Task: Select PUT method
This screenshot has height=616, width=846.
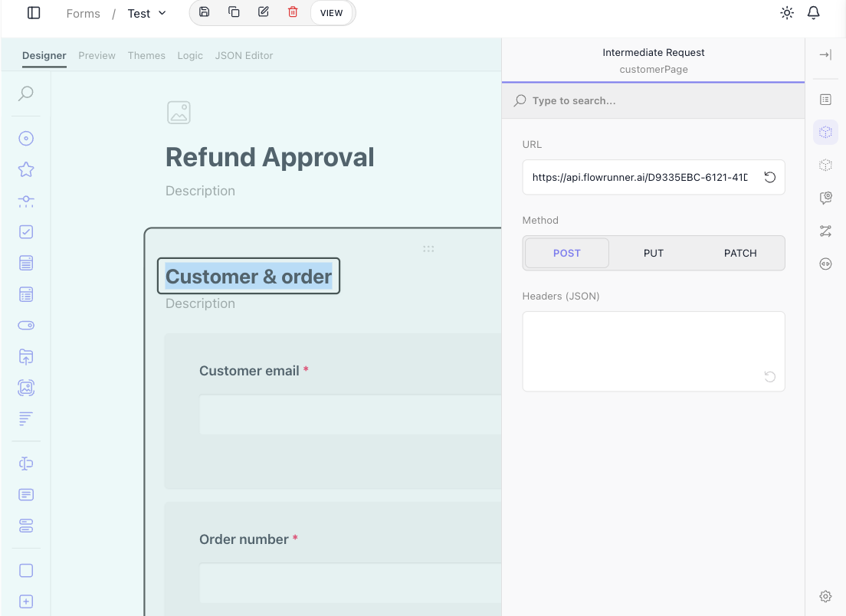Action: [653, 253]
